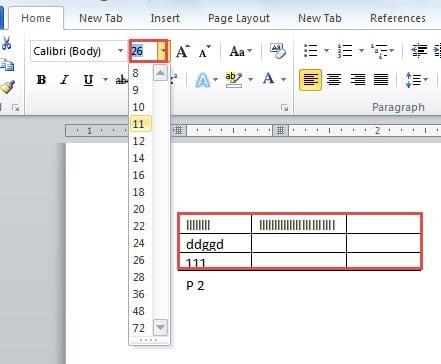Switch to the Home tab
The height and width of the screenshot is (364, 441).
coord(36,18)
